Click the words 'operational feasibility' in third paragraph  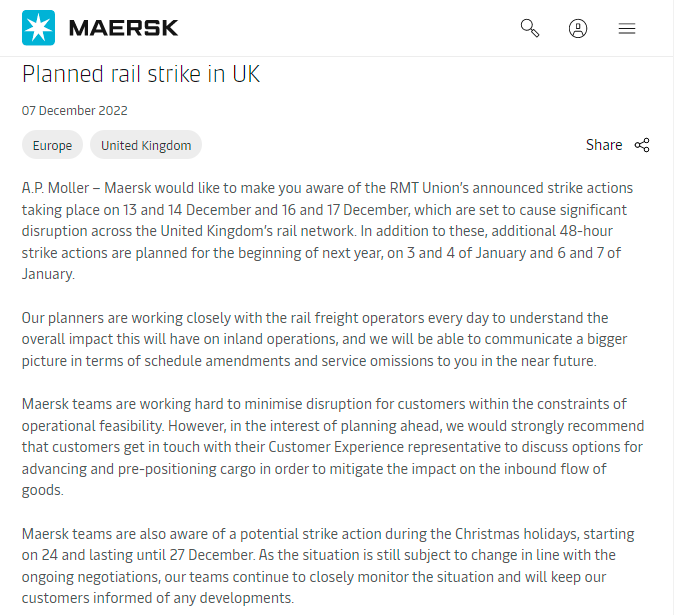(97, 425)
